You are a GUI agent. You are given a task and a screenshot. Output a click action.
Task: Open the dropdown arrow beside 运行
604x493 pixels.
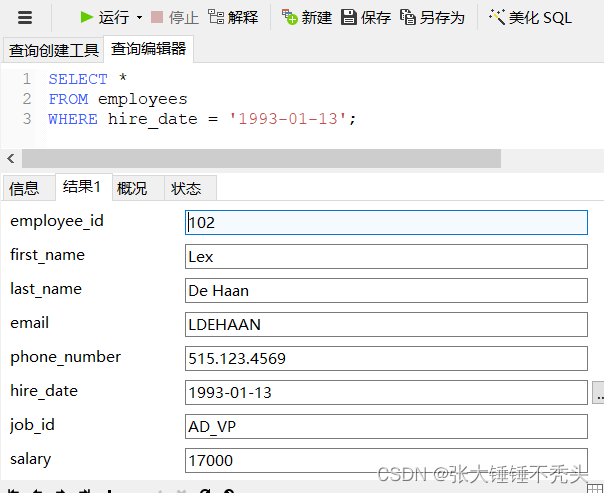(139, 18)
